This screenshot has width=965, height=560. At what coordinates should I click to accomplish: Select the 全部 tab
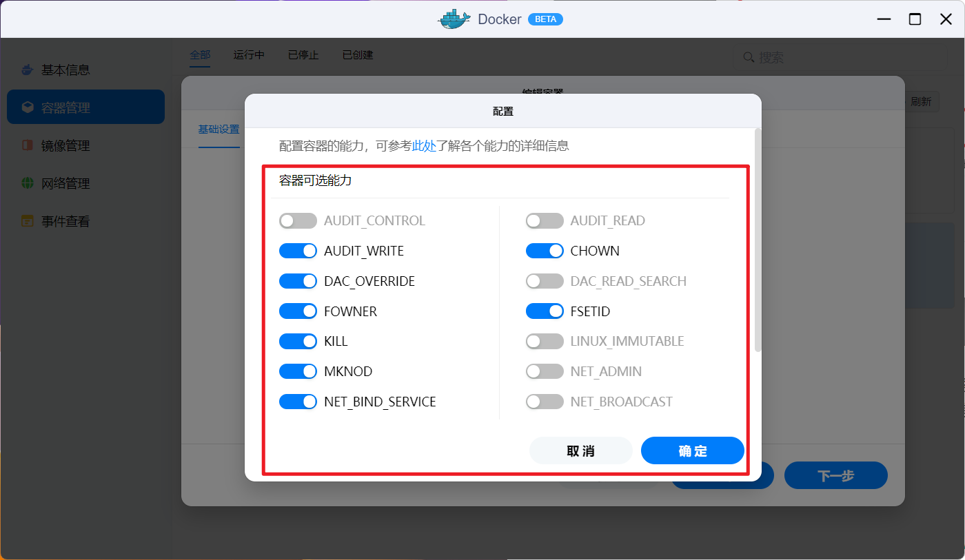[200, 54]
